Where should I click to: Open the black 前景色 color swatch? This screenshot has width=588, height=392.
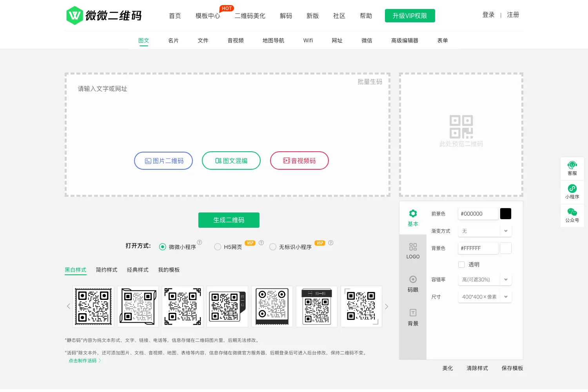click(506, 214)
